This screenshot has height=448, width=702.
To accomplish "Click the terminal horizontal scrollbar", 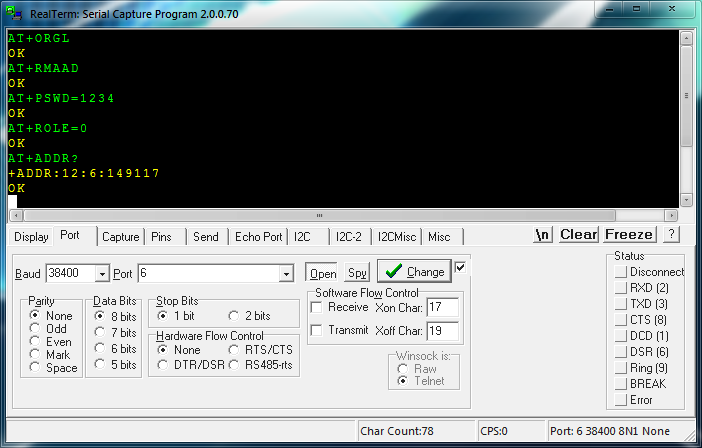I will tap(345, 215).
